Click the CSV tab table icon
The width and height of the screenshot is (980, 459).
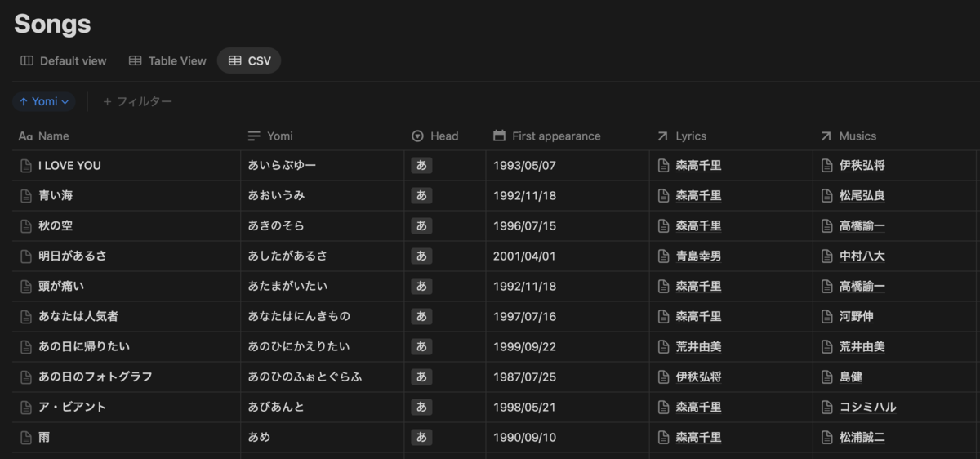(x=235, y=60)
